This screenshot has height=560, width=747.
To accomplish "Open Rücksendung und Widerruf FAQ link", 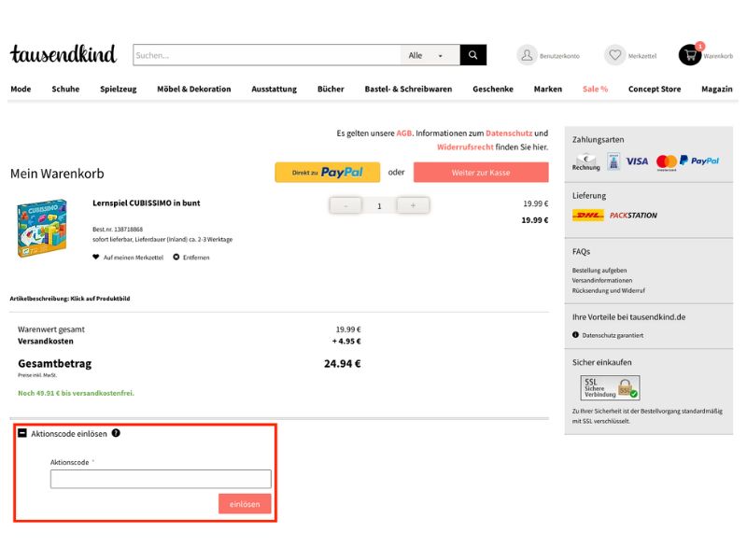I will tap(609, 290).
